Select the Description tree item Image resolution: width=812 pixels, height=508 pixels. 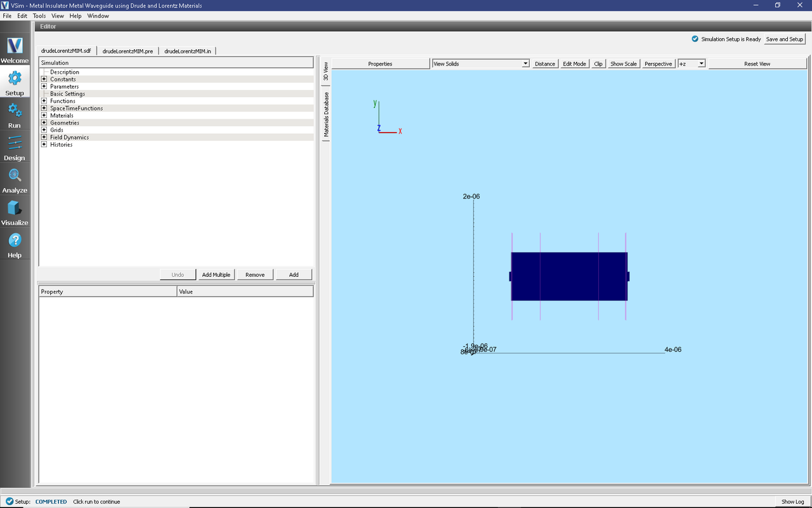pos(65,72)
